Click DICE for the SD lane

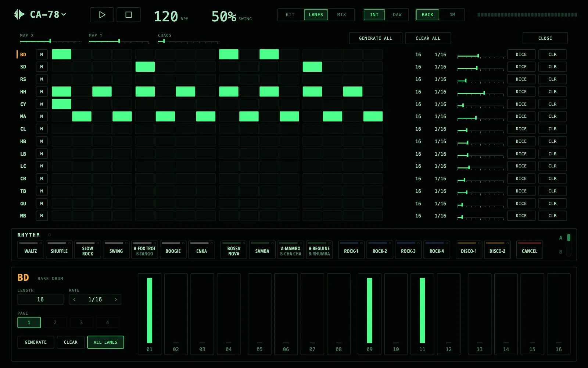coord(521,67)
